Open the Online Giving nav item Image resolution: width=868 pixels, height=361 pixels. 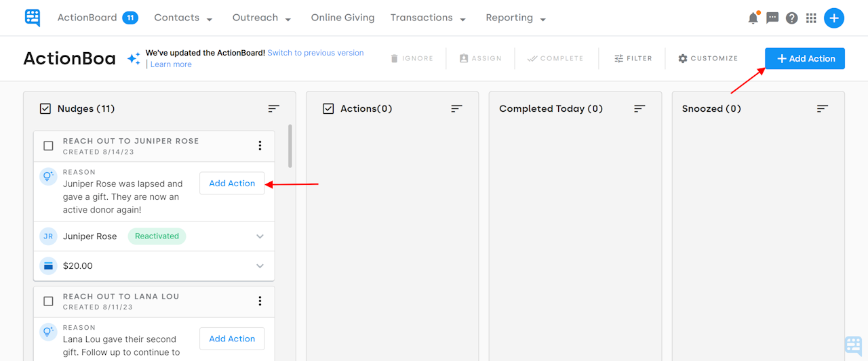(342, 18)
